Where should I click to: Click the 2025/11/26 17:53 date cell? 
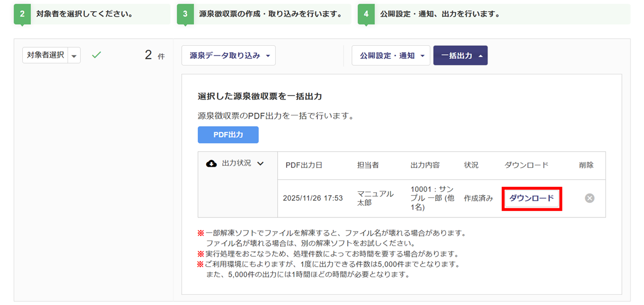(x=313, y=198)
